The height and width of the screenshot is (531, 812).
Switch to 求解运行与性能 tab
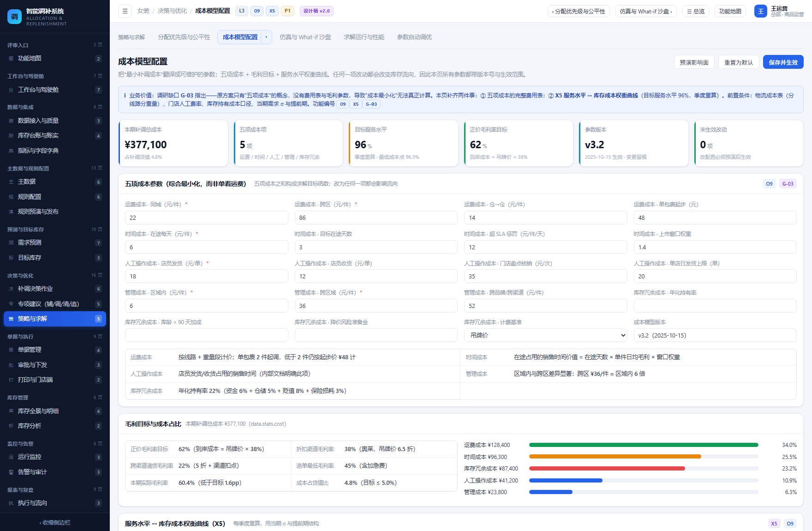coord(364,37)
